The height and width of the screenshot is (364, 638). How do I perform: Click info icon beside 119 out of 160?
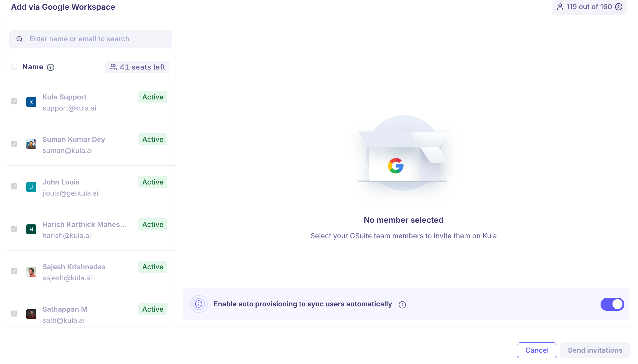[619, 7]
